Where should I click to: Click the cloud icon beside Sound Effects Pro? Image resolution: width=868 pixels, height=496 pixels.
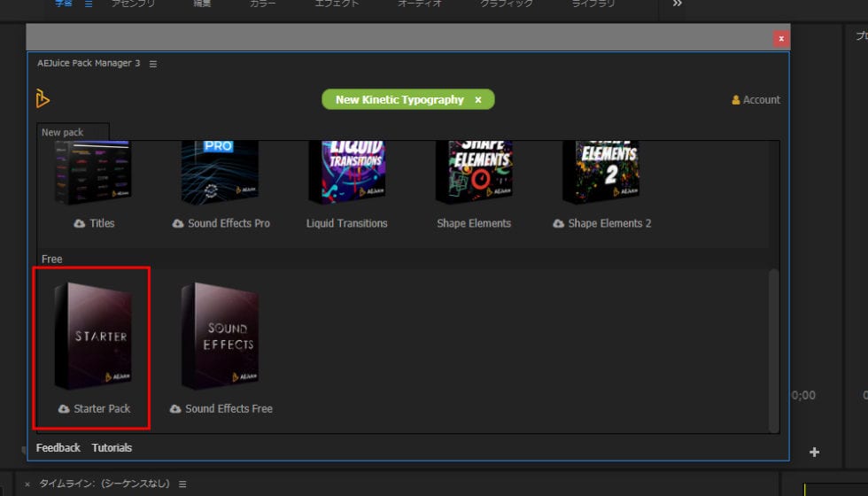(178, 223)
